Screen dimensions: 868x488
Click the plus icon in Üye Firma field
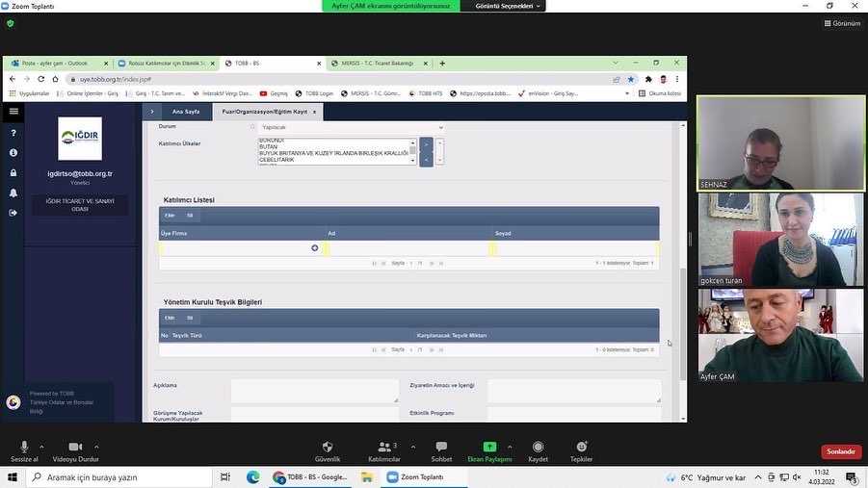314,248
